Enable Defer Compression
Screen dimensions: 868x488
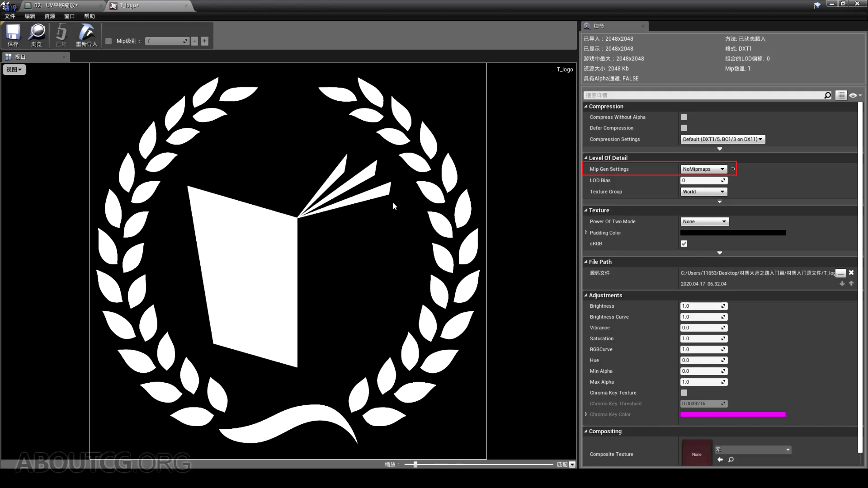684,128
